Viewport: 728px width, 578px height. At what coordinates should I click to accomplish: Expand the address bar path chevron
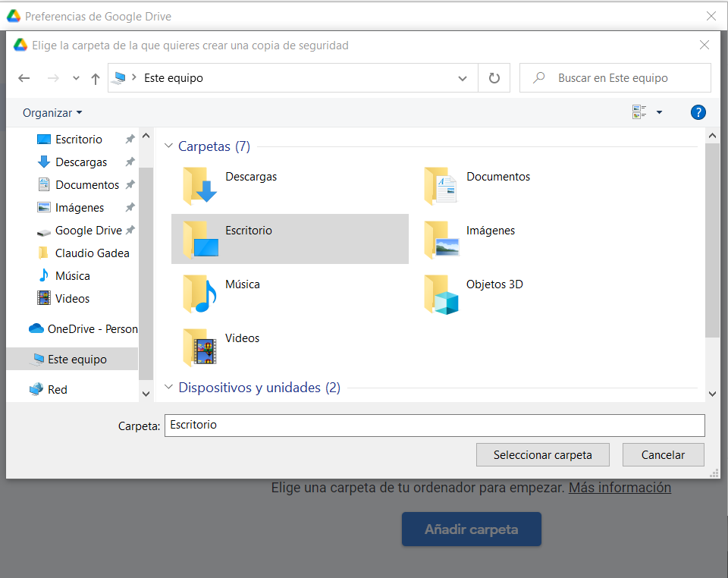133,77
